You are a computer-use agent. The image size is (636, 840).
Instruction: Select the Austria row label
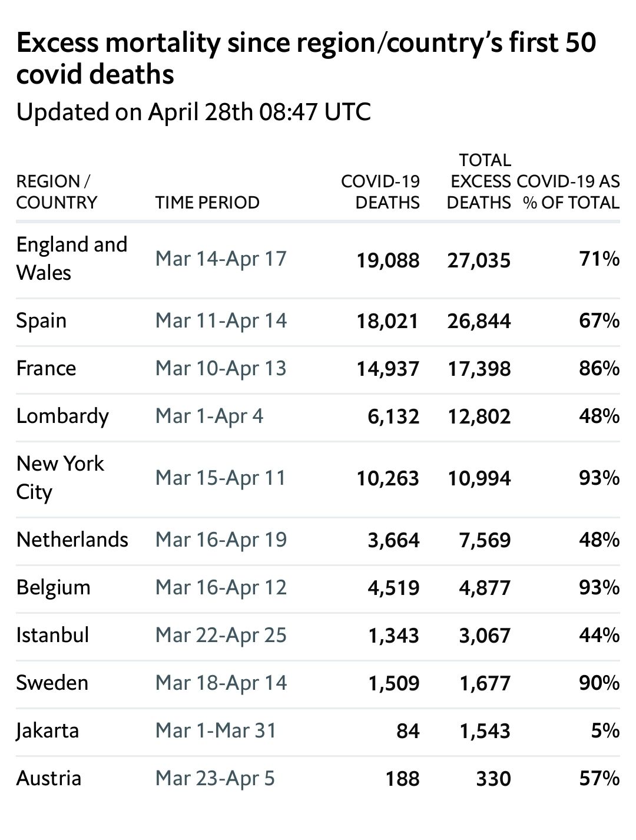(x=48, y=778)
